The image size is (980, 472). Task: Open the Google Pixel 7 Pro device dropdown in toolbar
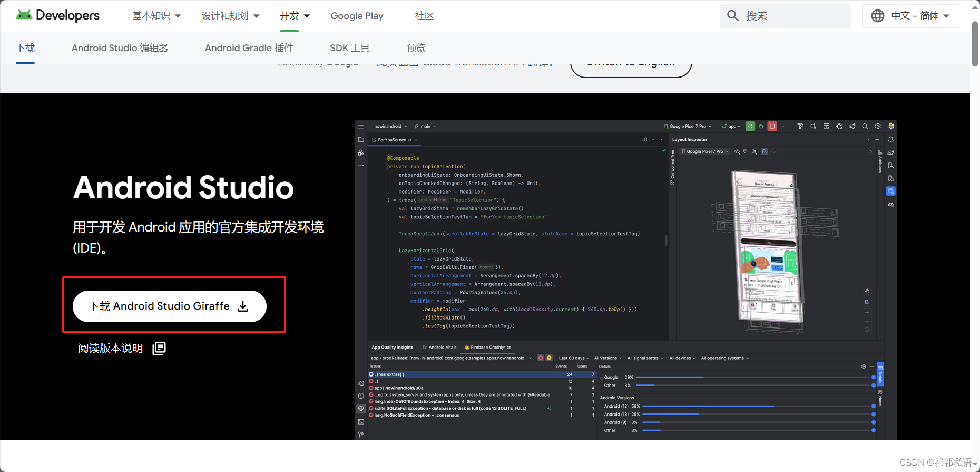pyautogui.click(x=688, y=126)
